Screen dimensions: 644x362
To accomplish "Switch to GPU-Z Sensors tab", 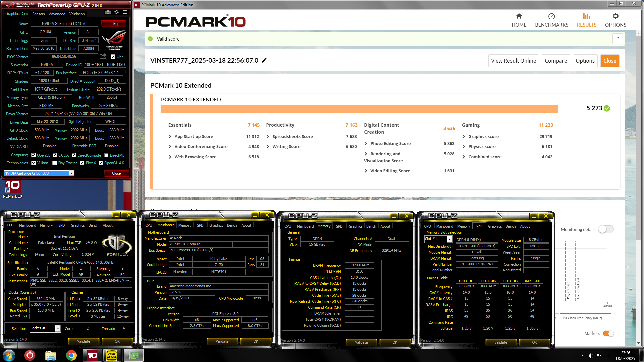I will tap(38, 14).
